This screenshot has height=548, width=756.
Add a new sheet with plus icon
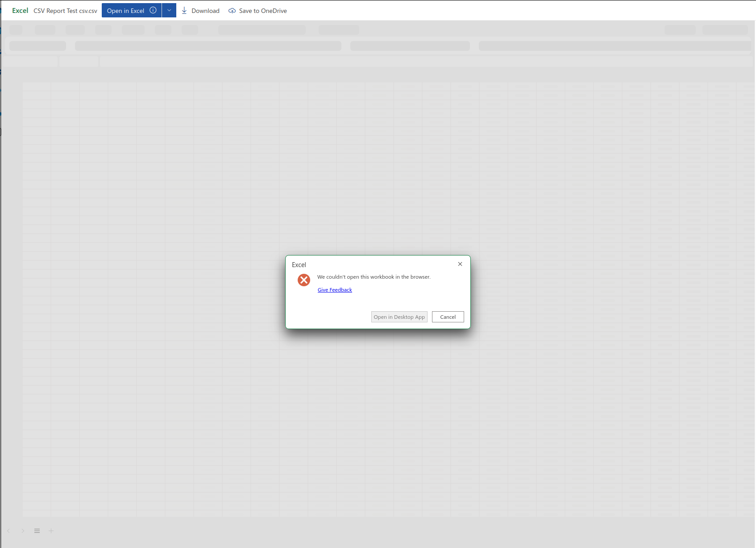tap(51, 531)
